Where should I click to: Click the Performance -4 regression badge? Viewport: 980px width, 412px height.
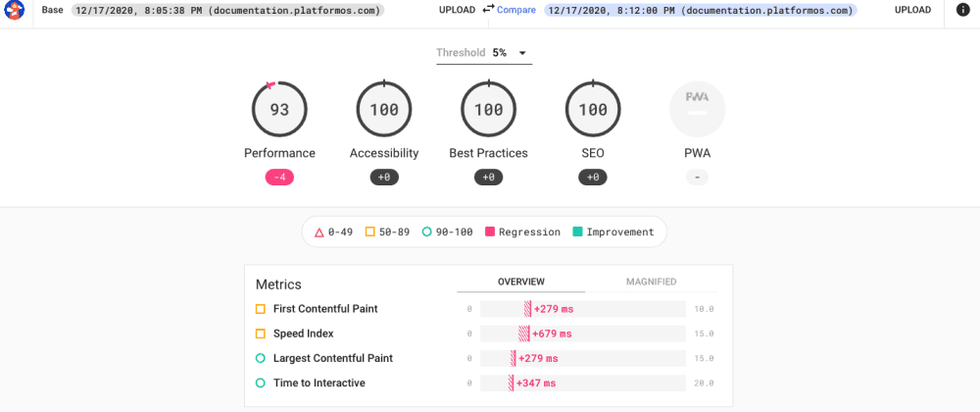click(279, 178)
